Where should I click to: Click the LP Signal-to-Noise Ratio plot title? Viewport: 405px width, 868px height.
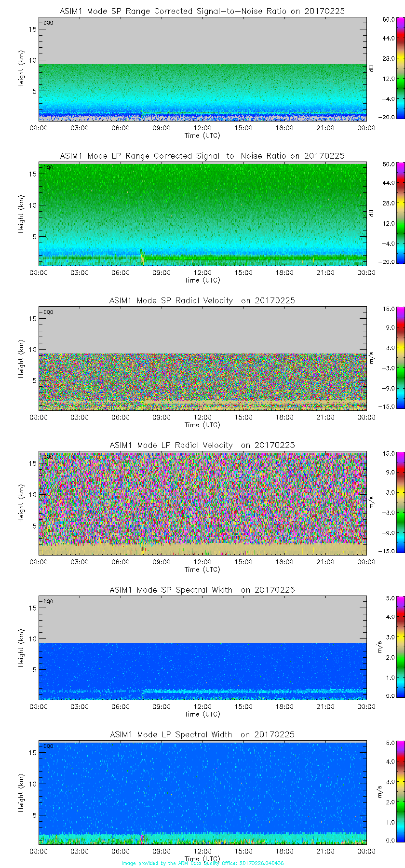coord(202,156)
